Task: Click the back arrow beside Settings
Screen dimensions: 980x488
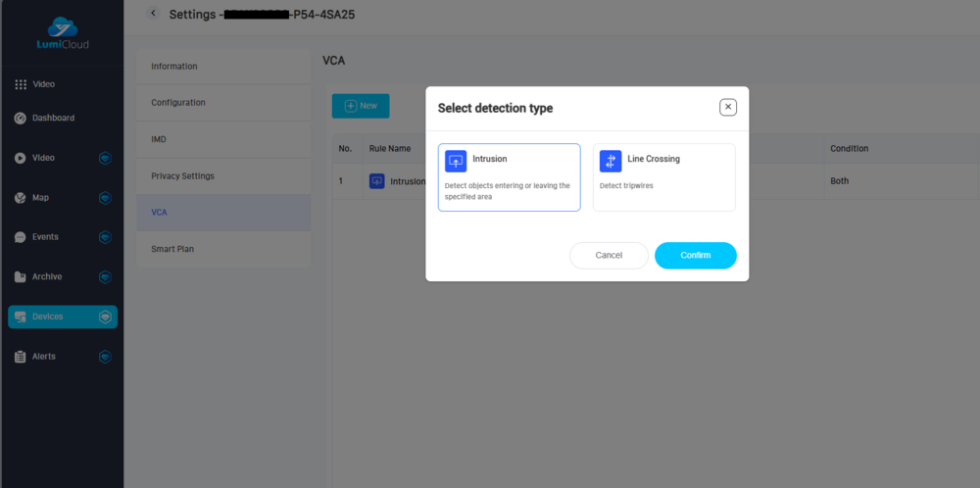Action: click(x=153, y=13)
